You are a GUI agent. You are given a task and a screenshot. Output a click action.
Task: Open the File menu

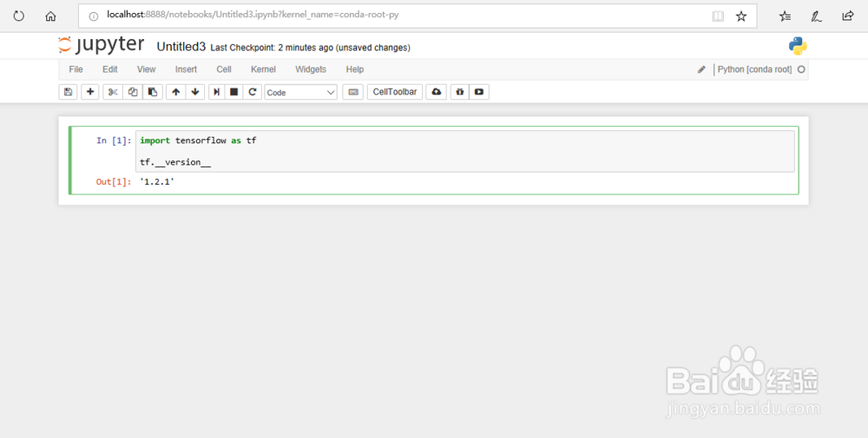76,69
